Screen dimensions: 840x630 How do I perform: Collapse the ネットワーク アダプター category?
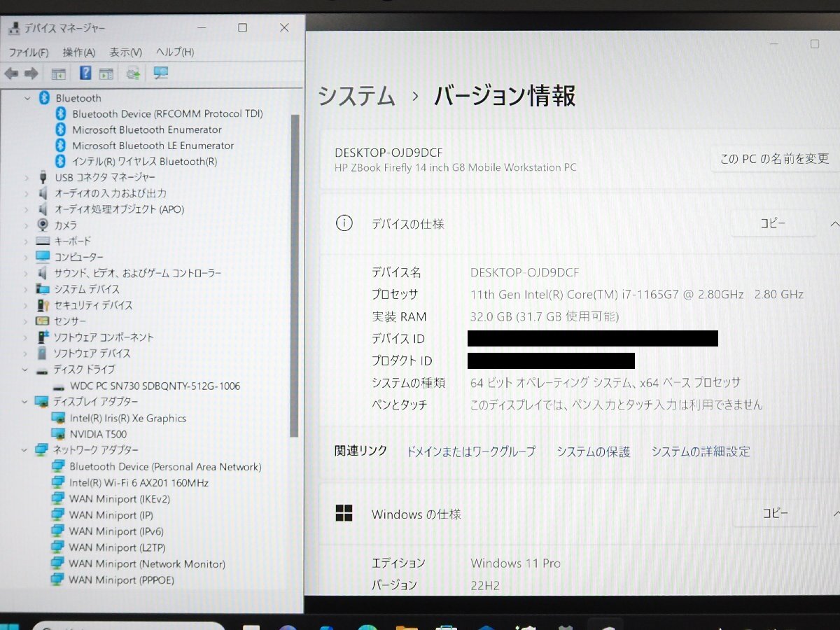click(x=25, y=450)
